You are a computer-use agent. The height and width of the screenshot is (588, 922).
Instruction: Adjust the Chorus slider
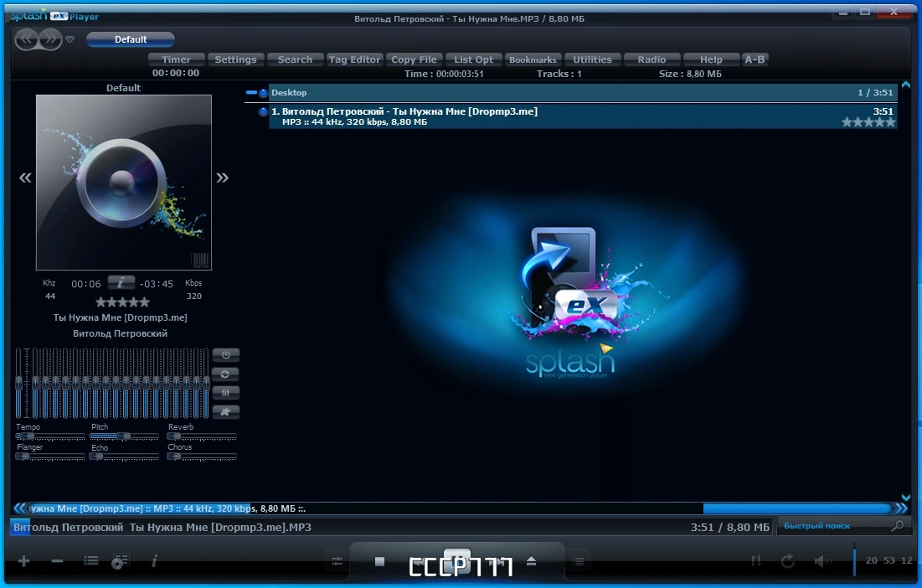[x=202, y=456]
